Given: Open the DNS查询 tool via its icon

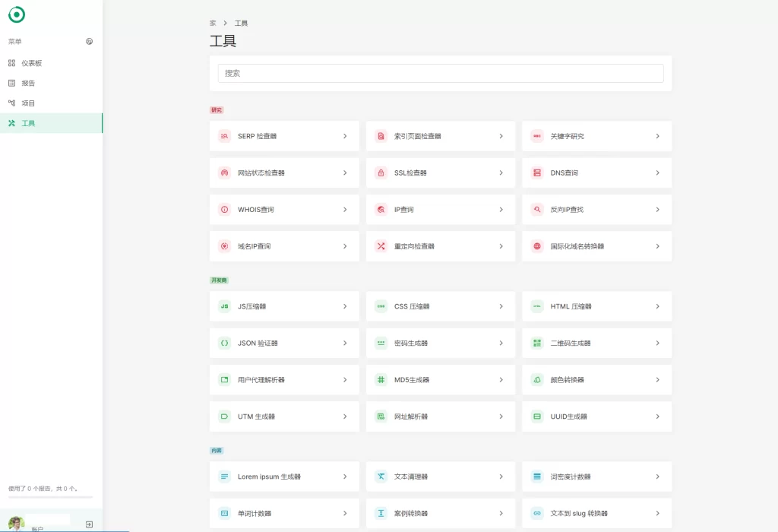Looking at the screenshot, I should click(536, 173).
